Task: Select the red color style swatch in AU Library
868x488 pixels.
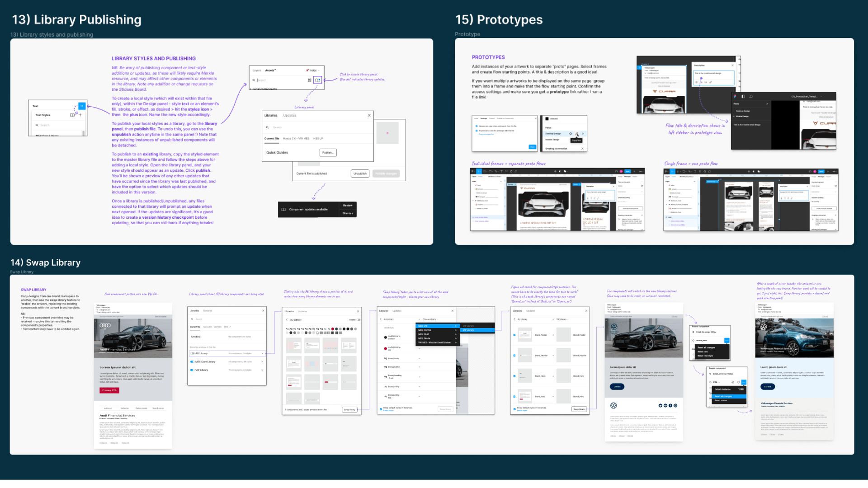Action: [333, 329]
